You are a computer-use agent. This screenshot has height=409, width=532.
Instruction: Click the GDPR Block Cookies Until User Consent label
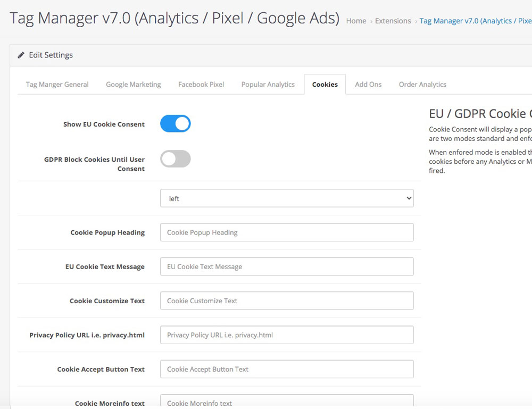94,164
